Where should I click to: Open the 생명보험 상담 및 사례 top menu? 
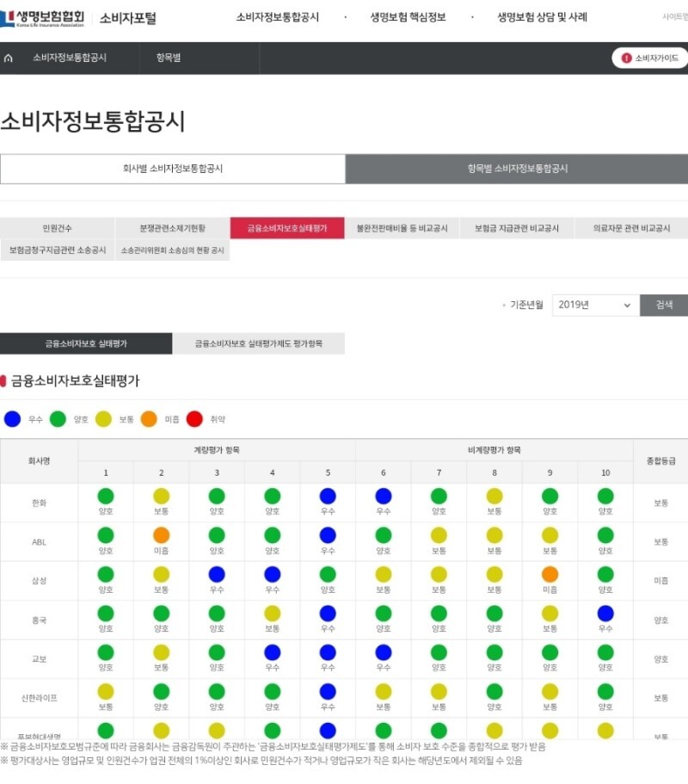[x=542, y=17]
